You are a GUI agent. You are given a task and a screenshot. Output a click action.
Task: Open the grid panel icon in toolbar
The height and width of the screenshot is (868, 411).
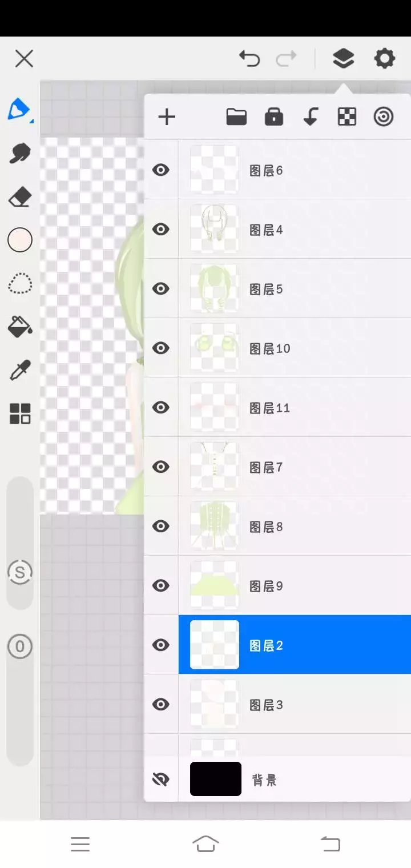click(x=20, y=413)
